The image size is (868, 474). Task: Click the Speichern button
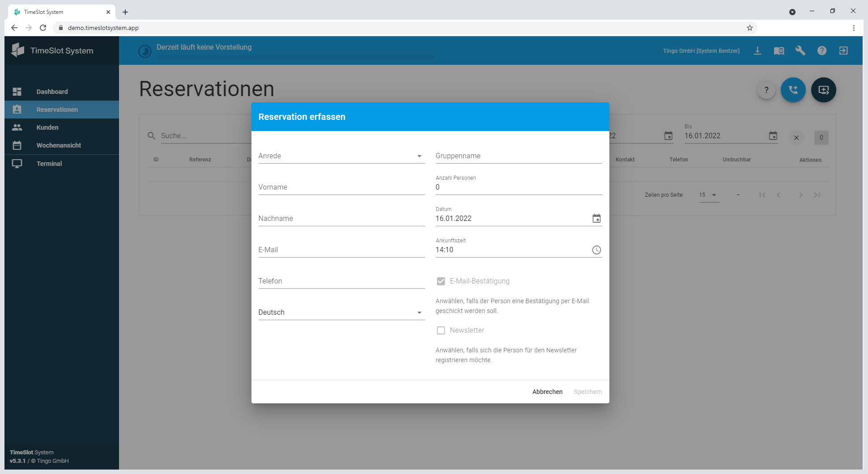588,392
